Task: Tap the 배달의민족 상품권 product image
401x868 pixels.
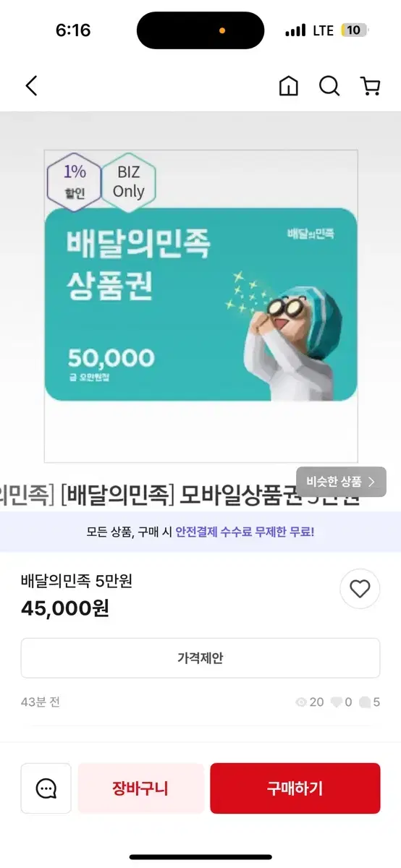Action: pyautogui.click(x=200, y=305)
